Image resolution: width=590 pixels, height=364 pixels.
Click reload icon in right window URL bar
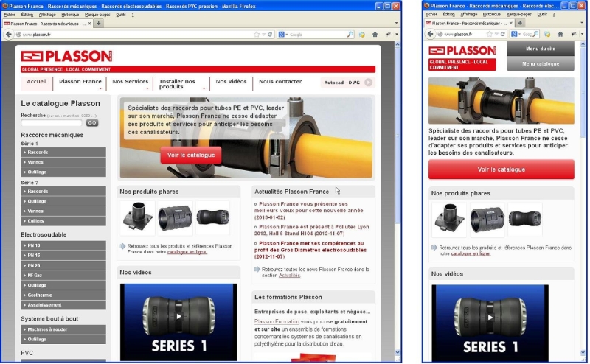point(502,34)
